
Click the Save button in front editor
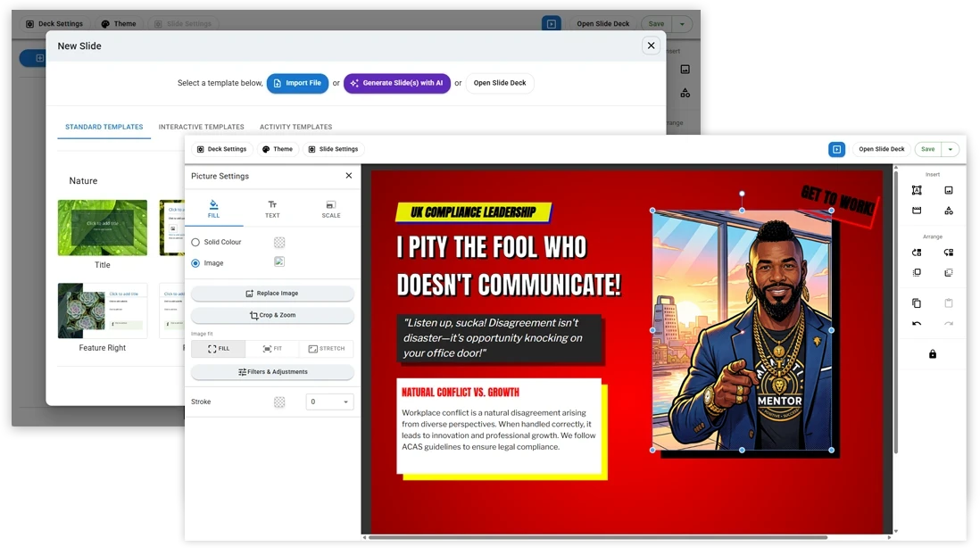coord(928,149)
